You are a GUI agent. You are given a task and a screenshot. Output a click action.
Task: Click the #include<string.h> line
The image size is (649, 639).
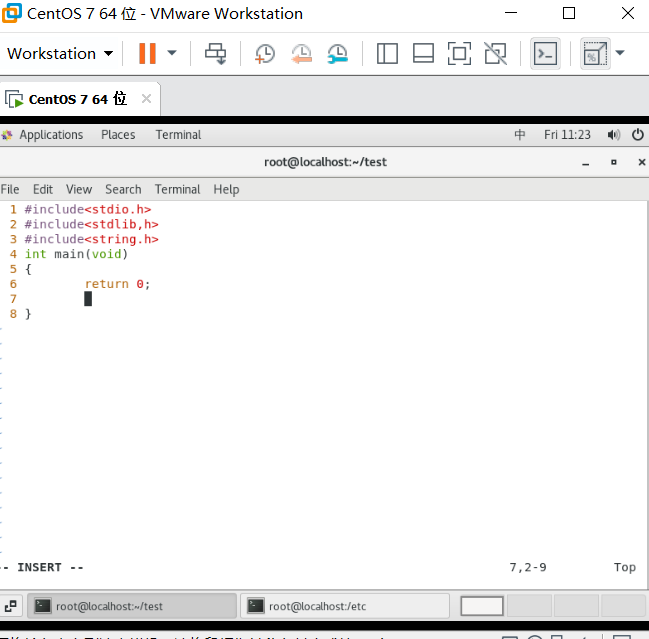coord(91,239)
